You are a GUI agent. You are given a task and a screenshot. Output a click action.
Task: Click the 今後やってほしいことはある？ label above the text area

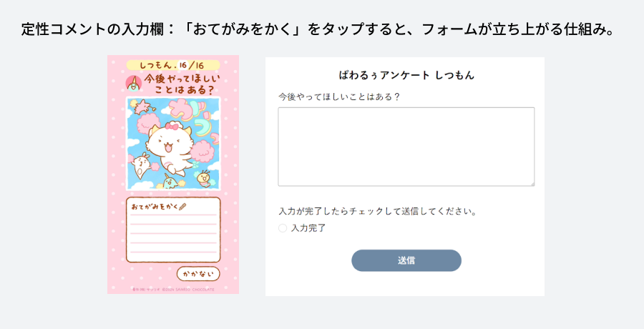[x=339, y=97]
